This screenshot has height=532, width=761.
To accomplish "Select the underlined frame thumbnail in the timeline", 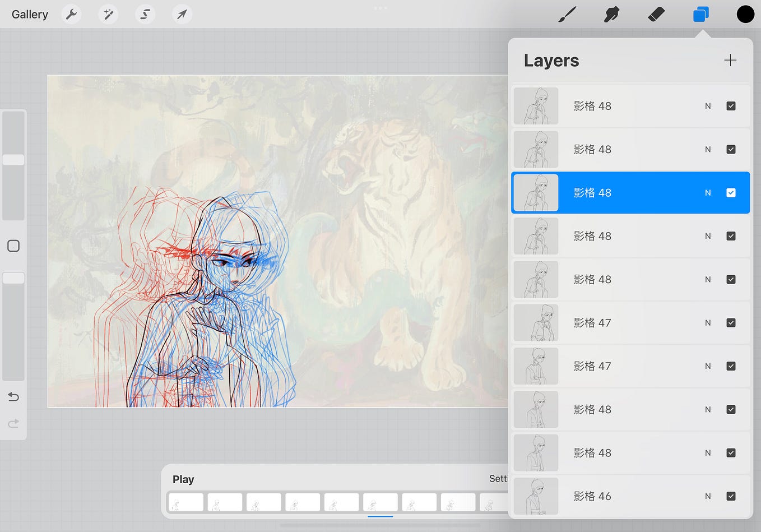I will [x=380, y=502].
